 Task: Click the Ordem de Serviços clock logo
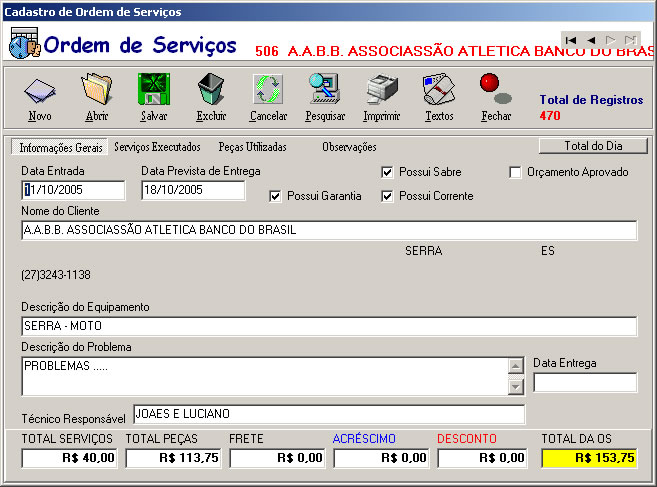(x=25, y=43)
